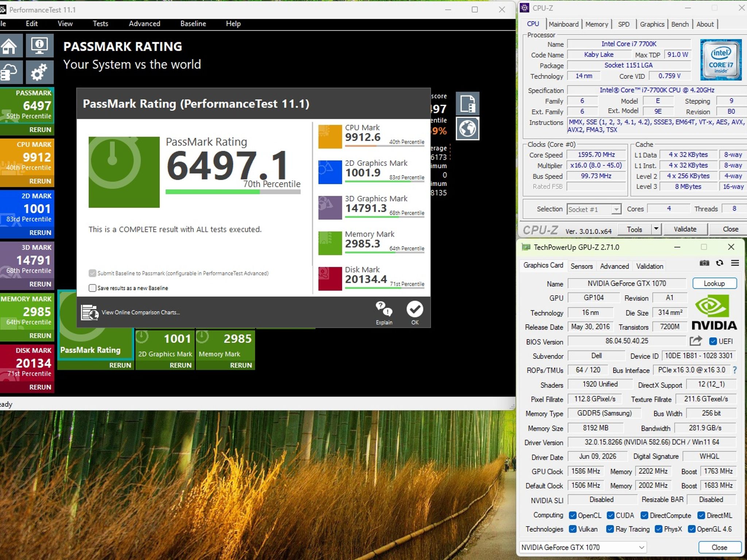The height and width of the screenshot is (560, 747).
Task: Click the CPU Mark percentile bar
Action: 384,145
